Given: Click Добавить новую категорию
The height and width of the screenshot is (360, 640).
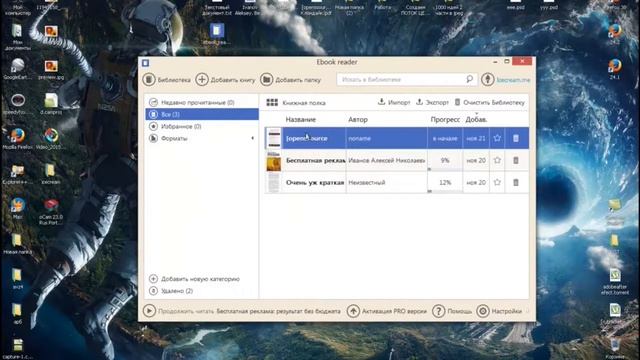Looking at the screenshot, I should coord(195,279).
